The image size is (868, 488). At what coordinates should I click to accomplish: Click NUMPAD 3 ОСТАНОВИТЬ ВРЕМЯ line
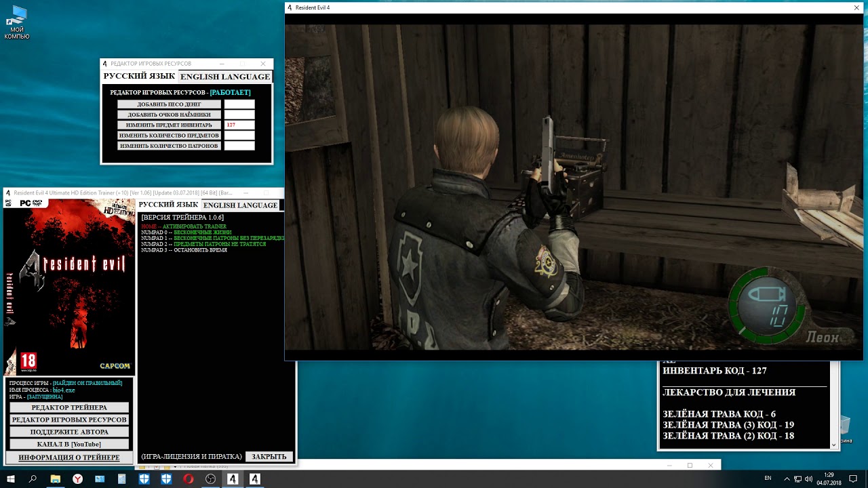click(184, 250)
